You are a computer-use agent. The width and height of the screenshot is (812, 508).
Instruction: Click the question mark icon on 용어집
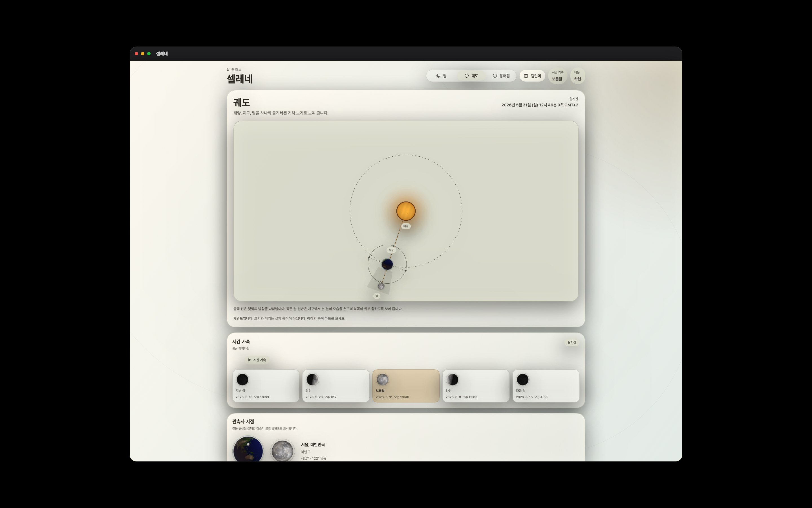coord(495,76)
